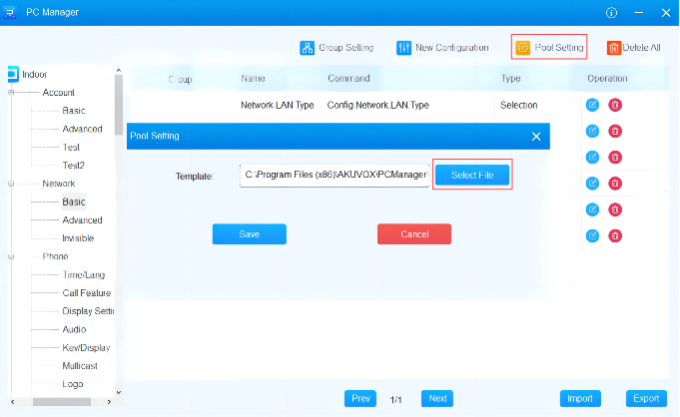Image resolution: width=680 pixels, height=417 pixels.
Task: Click the Group Setting icon in the toolbar
Action: click(x=307, y=47)
